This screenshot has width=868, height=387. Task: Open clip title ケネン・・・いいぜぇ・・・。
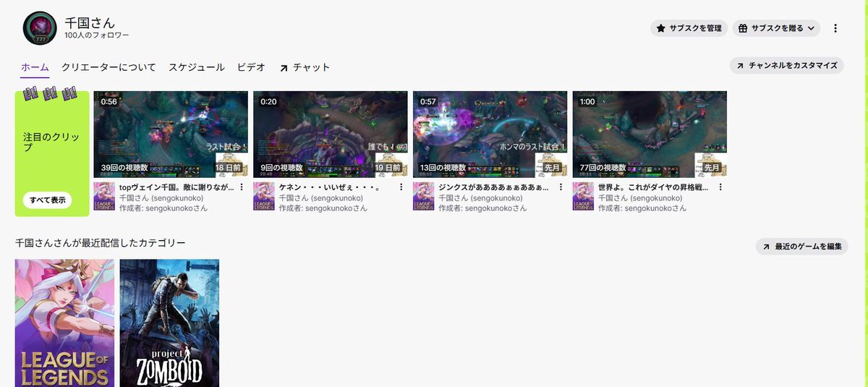330,187
